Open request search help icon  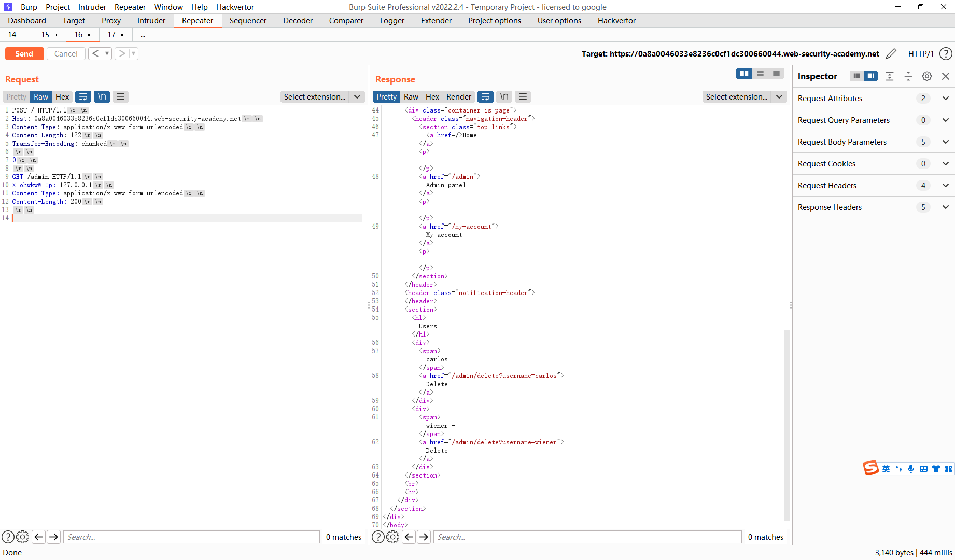click(8, 537)
